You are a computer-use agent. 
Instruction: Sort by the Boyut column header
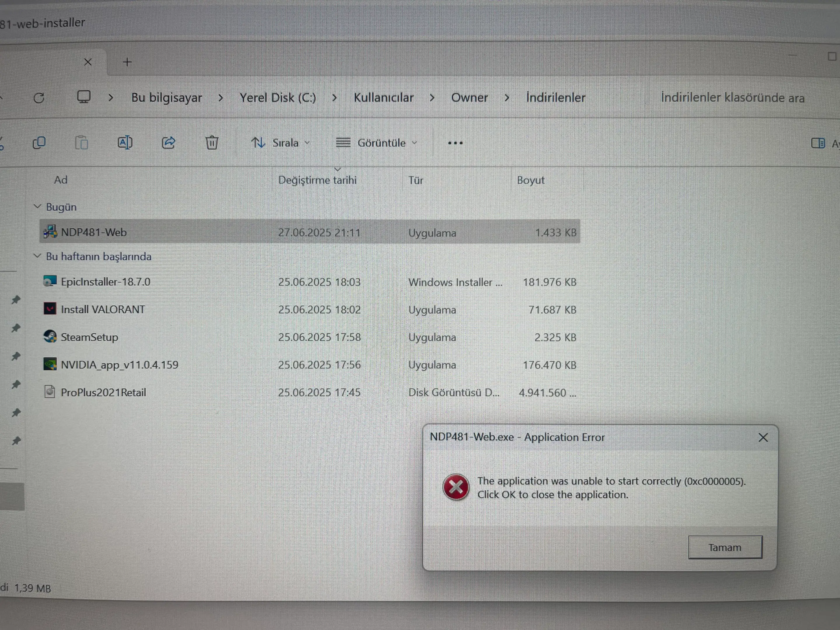tap(531, 180)
